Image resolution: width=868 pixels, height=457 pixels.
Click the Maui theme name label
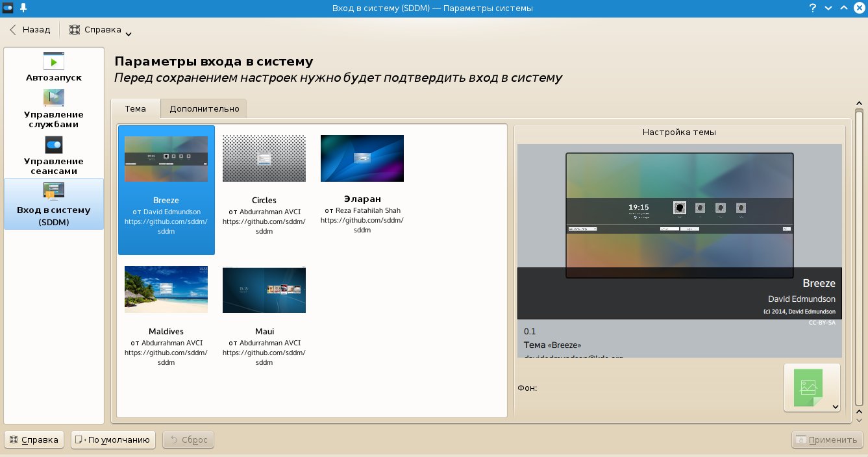click(264, 332)
